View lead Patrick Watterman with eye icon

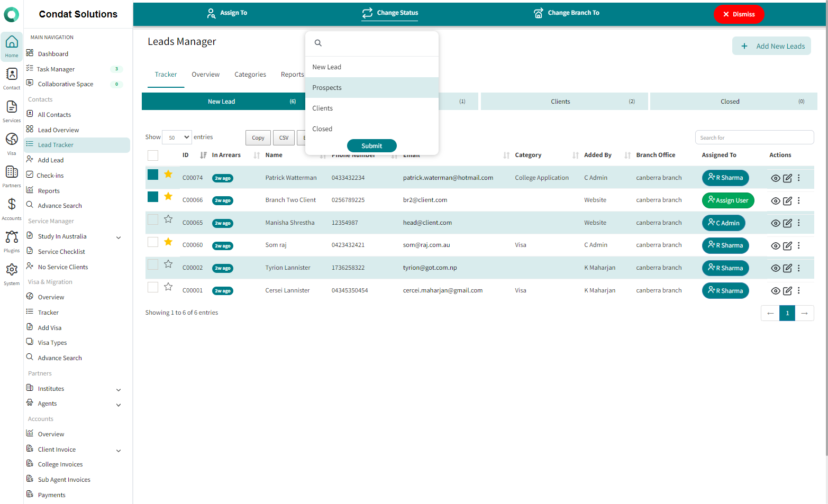775,178
